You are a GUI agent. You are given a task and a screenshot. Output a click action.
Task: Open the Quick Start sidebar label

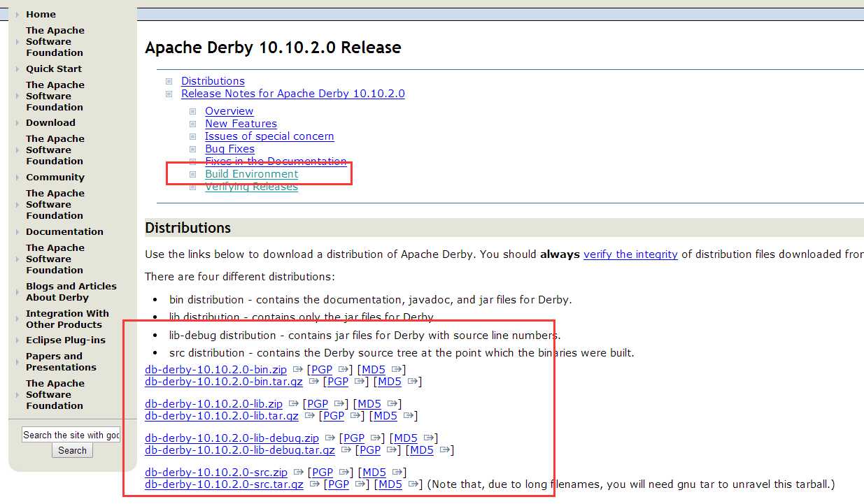click(54, 69)
